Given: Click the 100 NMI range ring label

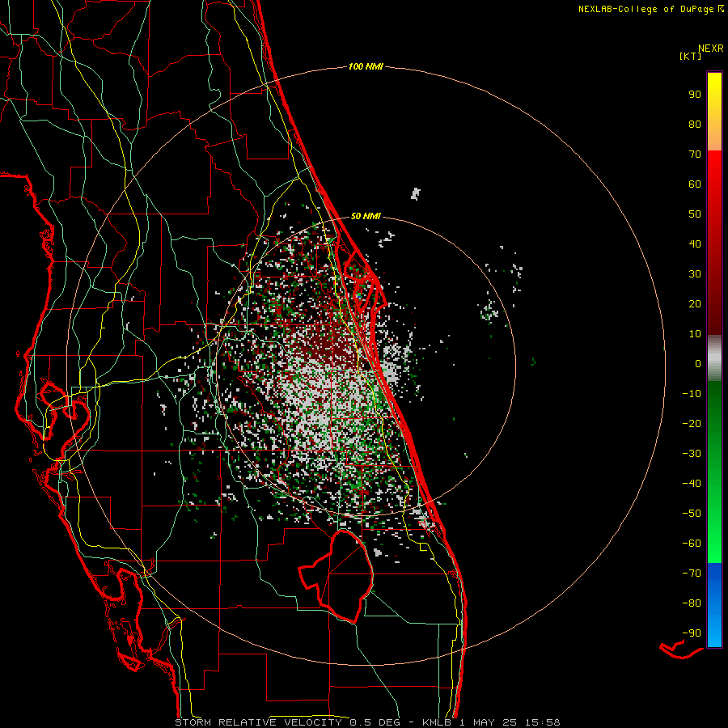Looking at the screenshot, I should click(366, 67).
